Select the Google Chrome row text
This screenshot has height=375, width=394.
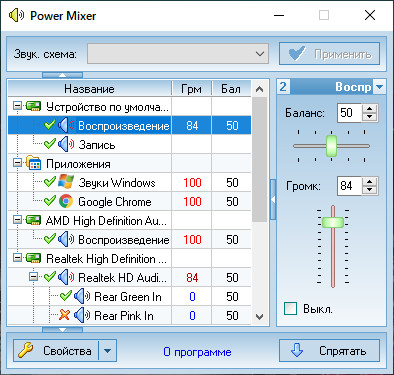[x=115, y=202]
